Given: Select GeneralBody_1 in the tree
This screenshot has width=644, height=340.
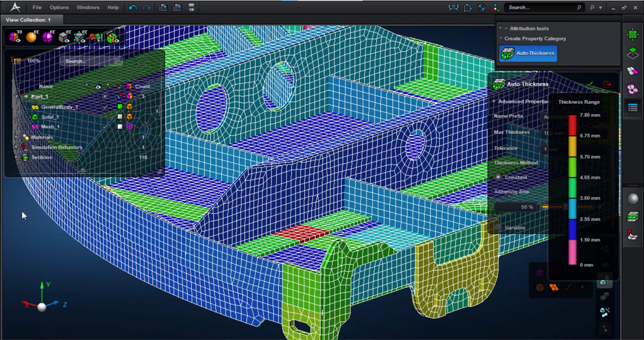Looking at the screenshot, I should pos(60,107).
